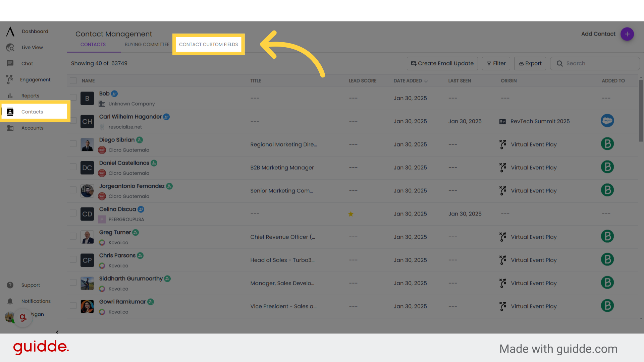
Task: Open the Filter button
Action: 496,63
